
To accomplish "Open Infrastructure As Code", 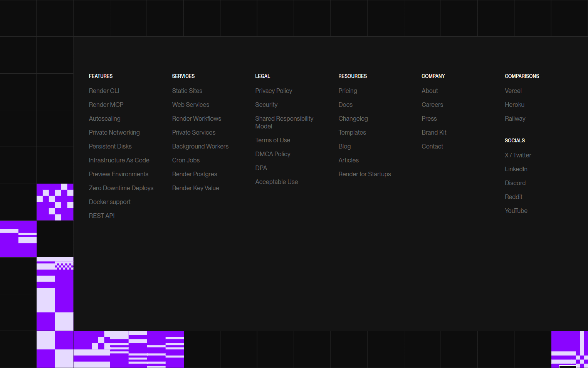I will coord(119,160).
